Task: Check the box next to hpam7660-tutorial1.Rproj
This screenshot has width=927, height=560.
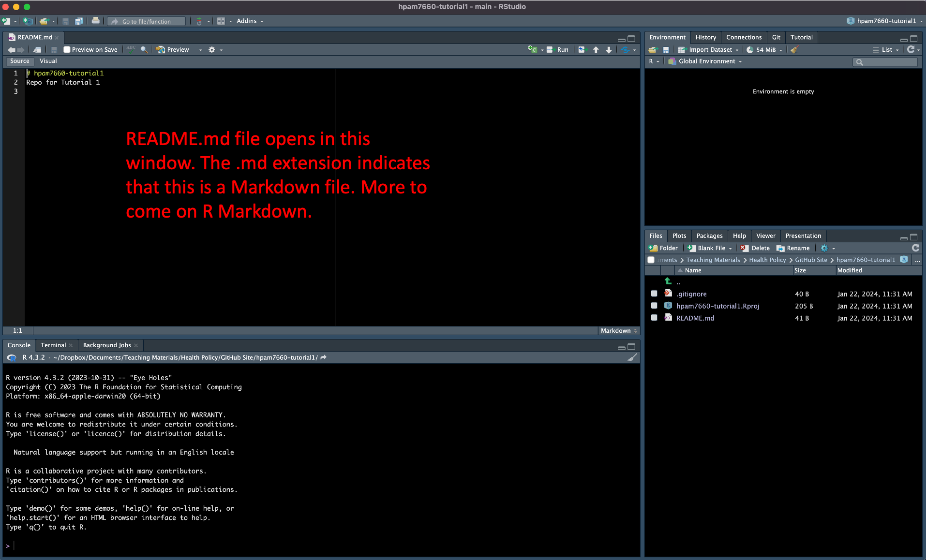Action: click(654, 306)
